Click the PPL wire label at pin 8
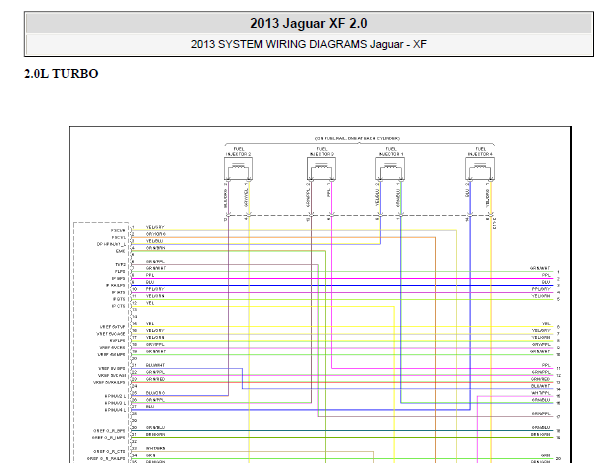 click(x=150, y=275)
